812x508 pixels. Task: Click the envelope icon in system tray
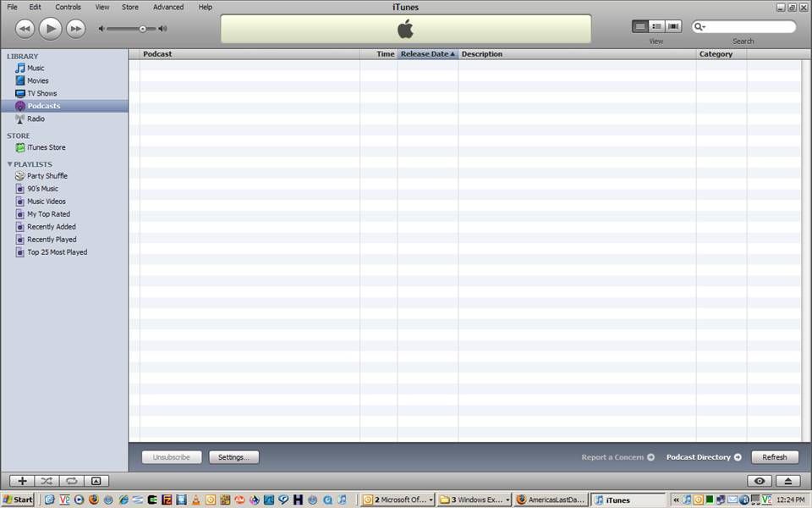coord(732,500)
